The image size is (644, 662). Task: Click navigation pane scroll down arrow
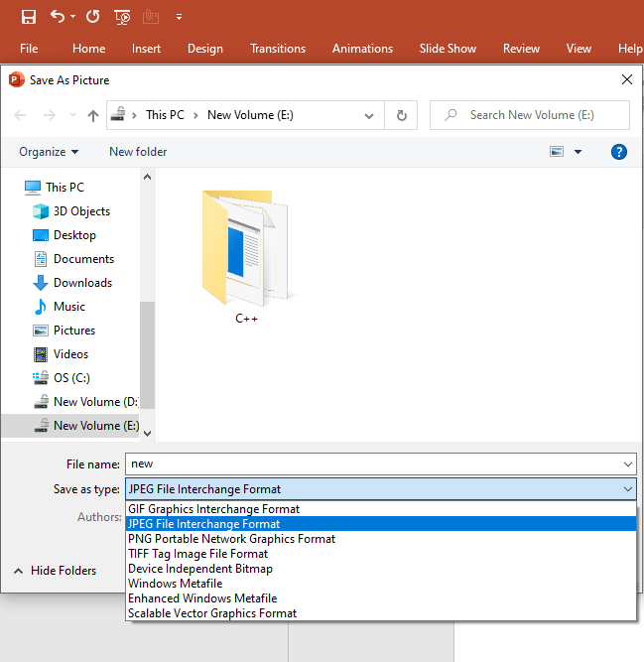tap(147, 433)
